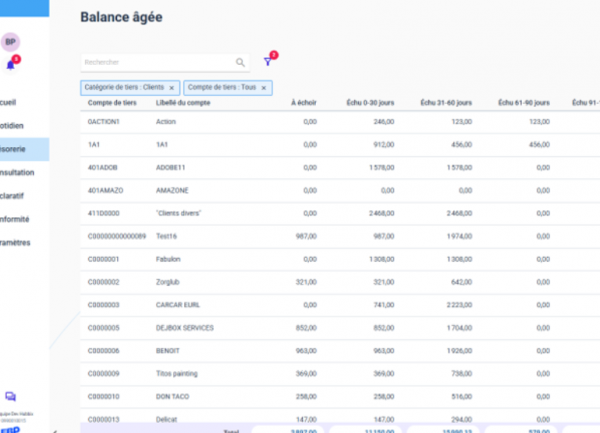The image size is (600, 433).
Task: Select the C0000002 account row
Action: click(340, 282)
